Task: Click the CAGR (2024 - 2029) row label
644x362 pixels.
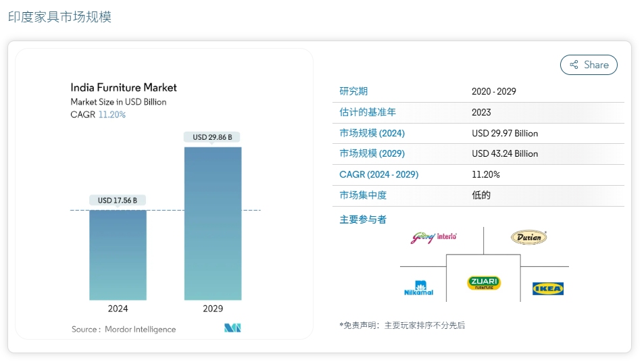Action: click(x=378, y=174)
